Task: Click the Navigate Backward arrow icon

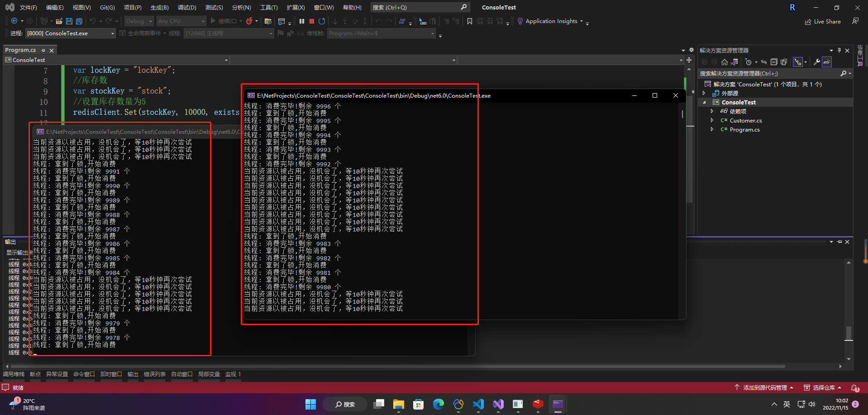Action: 14,21
